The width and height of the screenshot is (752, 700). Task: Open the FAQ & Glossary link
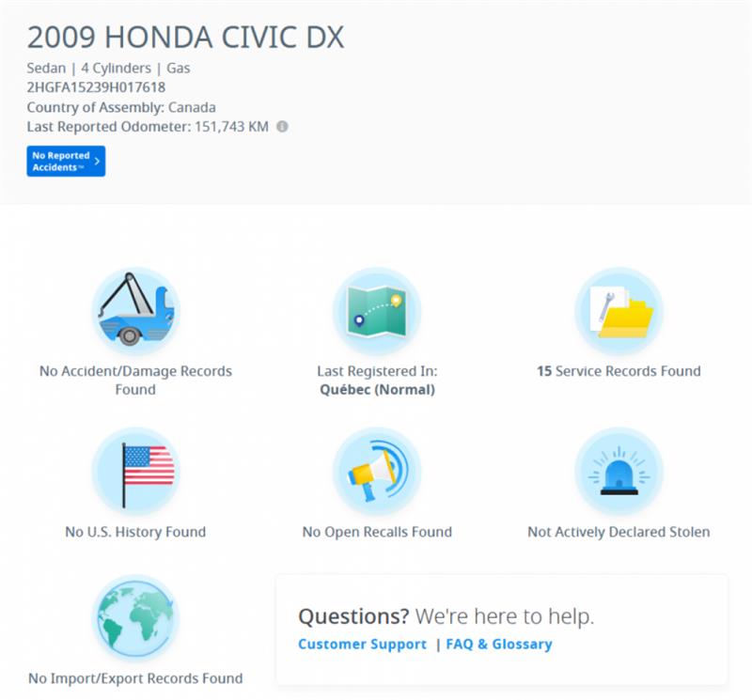499,644
